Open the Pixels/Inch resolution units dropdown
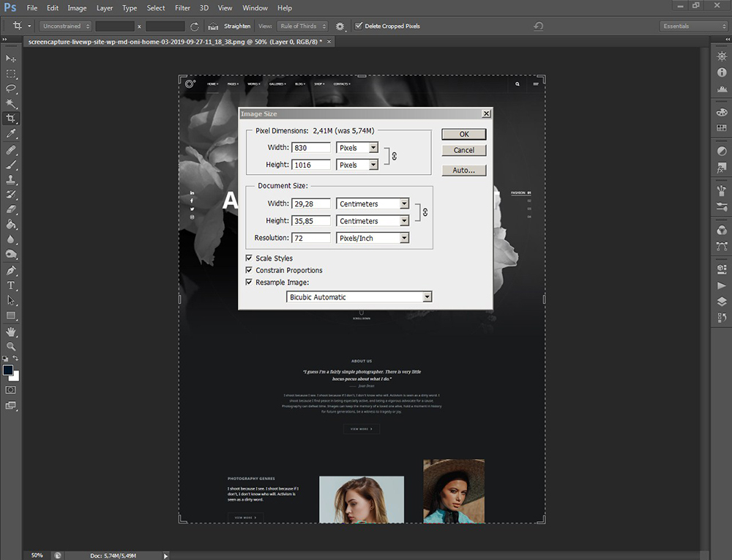This screenshot has width=732, height=560. [373, 238]
